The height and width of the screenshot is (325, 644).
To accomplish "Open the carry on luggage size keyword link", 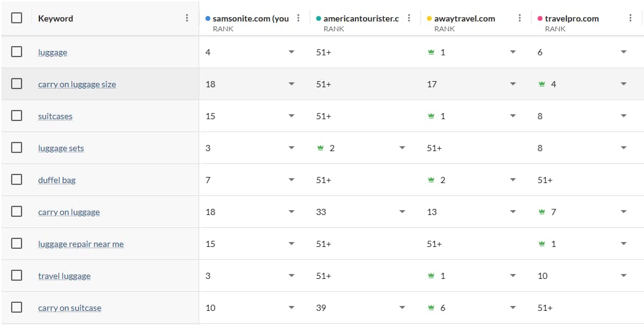I will point(77,84).
